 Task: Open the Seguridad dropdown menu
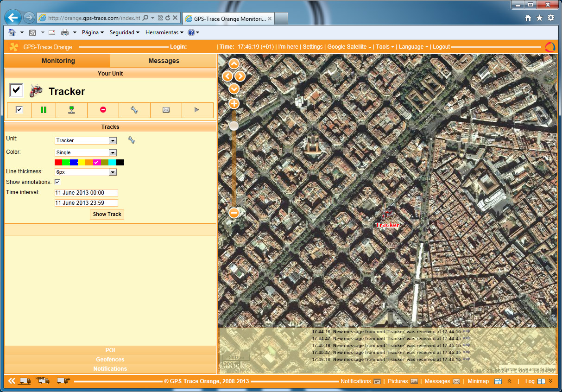pos(125,32)
